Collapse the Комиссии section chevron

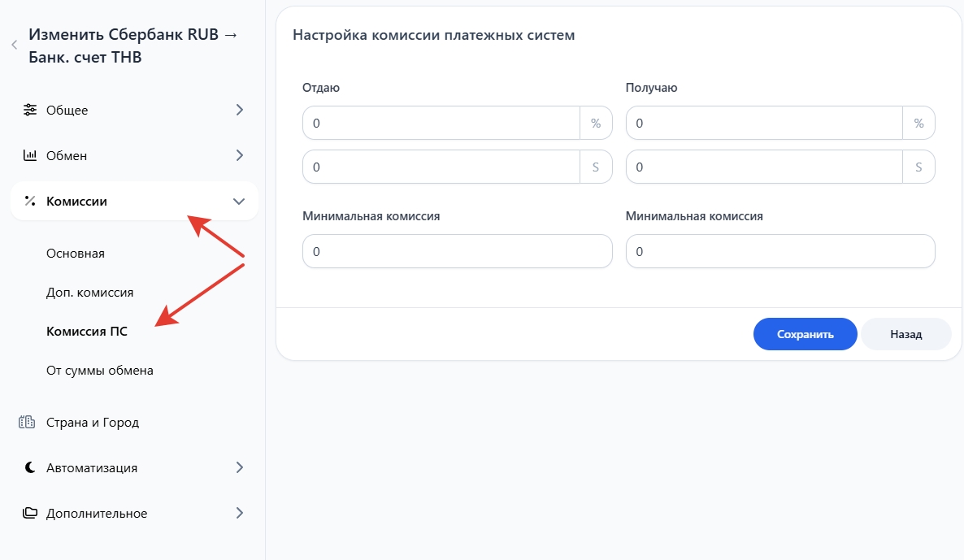point(238,202)
